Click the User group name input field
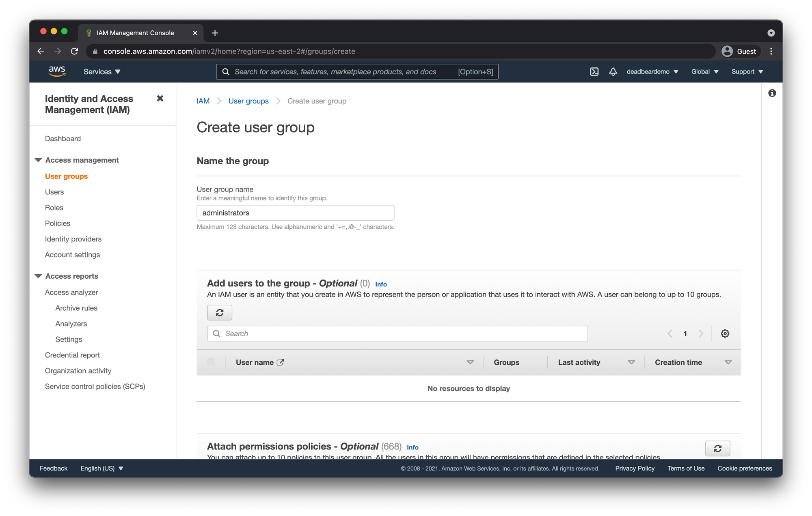Screen dimensions: 812x516 pos(295,213)
